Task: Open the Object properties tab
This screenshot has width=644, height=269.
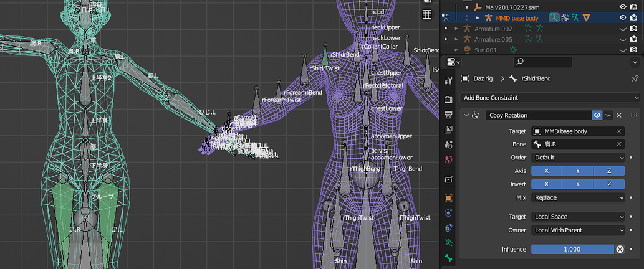Action: point(448,197)
